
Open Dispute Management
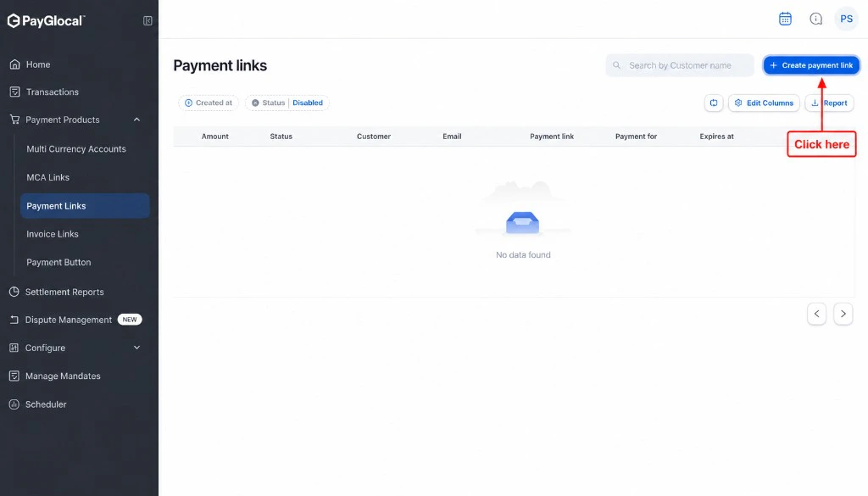[68, 320]
